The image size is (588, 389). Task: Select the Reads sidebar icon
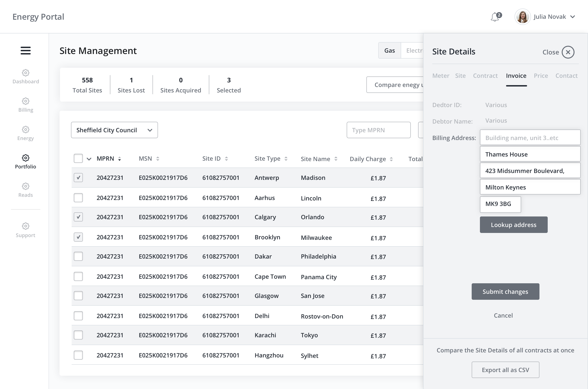pyautogui.click(x=26, y=186)
